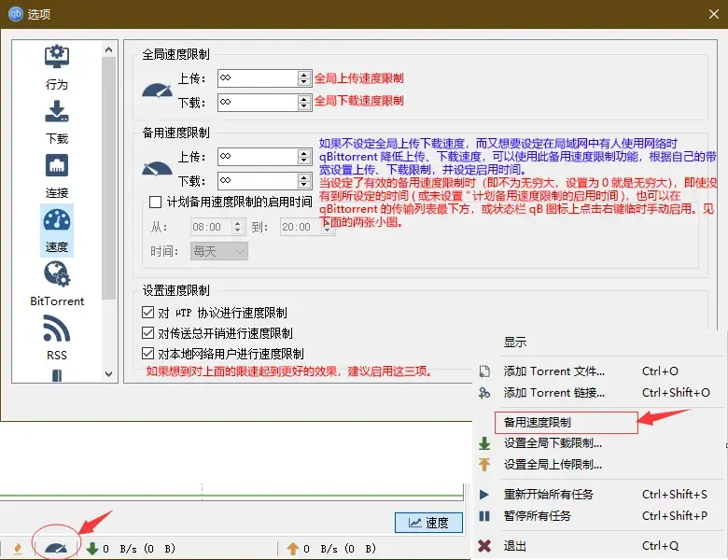The height and width of the screenshot is (560, 728).
Task: Click the 速度 graph button
Action: coord(428,523)
